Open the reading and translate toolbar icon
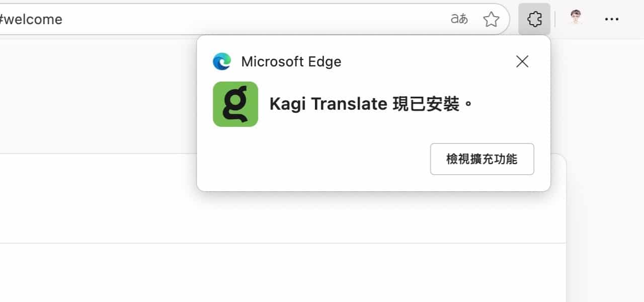This screenshot has height=302, width=644. point(458,19)
